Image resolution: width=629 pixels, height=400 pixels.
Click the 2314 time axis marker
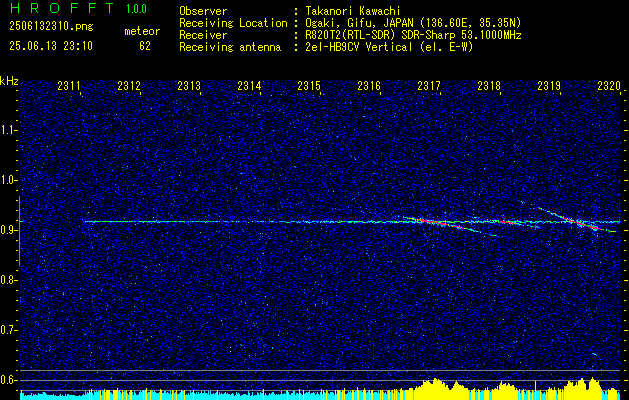249,85
